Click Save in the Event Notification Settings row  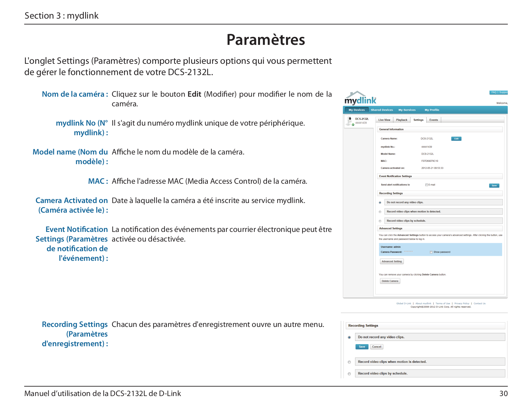pos(494,186)
